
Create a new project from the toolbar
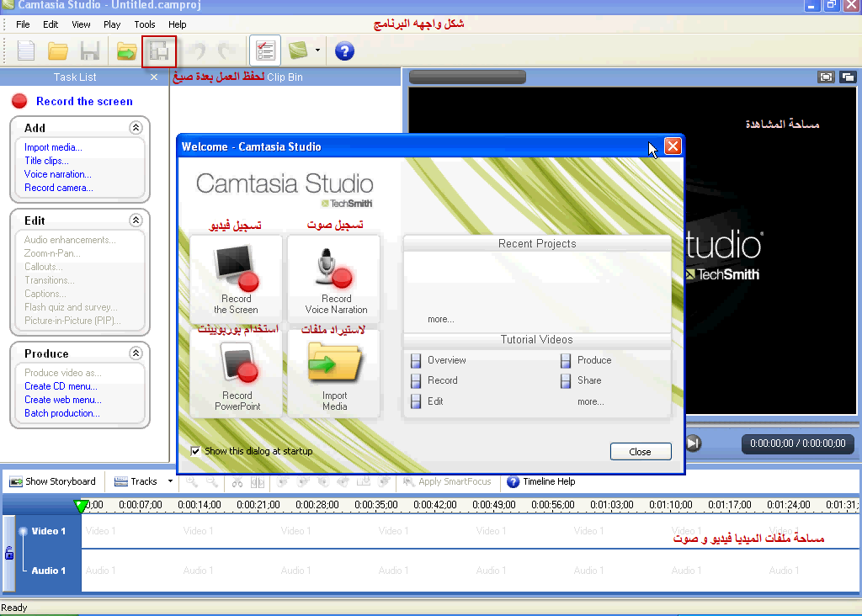25,51
